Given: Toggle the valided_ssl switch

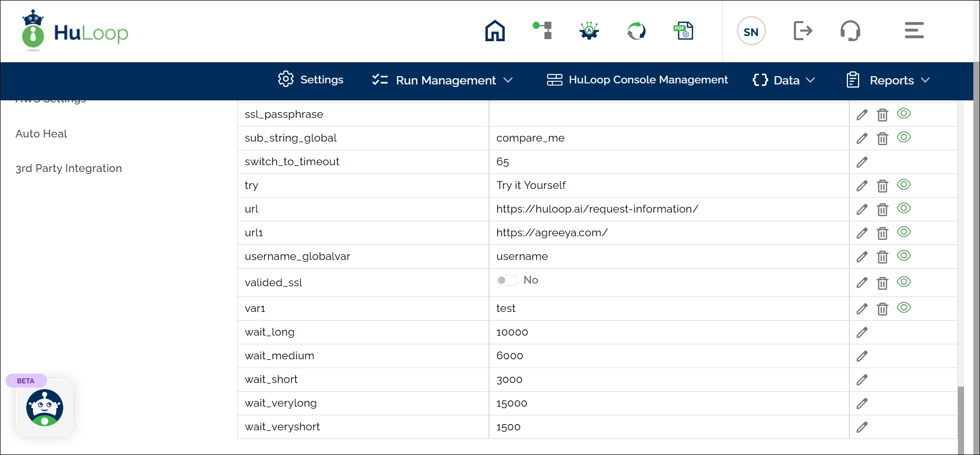Looking at the screenshot, I should pos(506,281).
